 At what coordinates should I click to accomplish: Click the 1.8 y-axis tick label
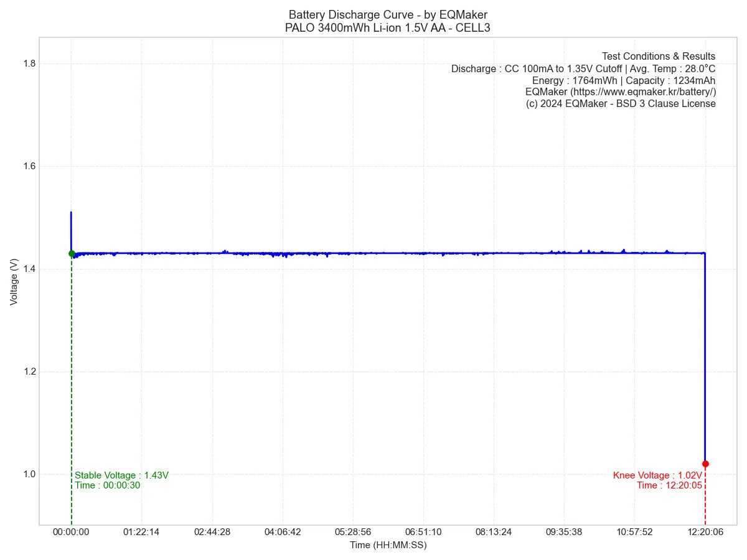[29, 63]
